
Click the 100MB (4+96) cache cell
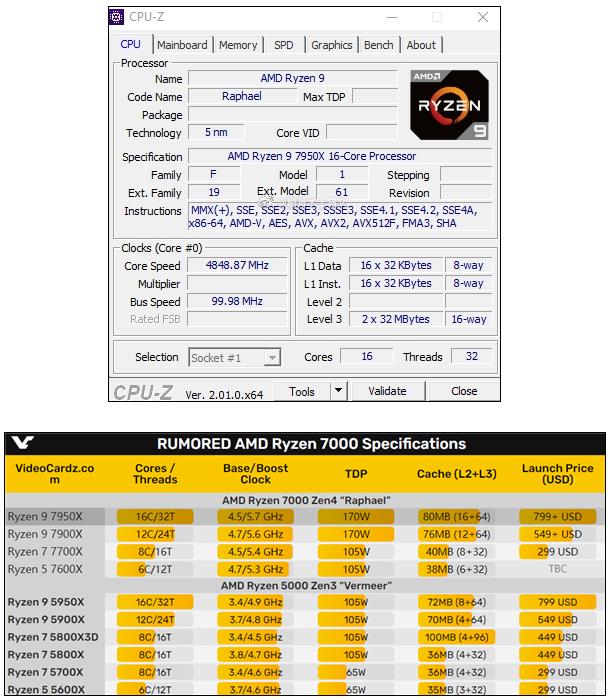[456, 637]
